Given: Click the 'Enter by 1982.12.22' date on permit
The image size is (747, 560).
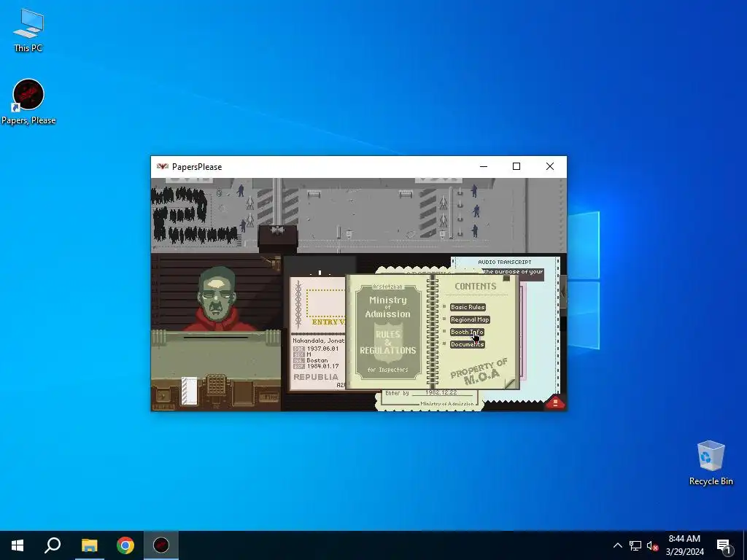Looking at the screenshot, I should tap(421, 393).
